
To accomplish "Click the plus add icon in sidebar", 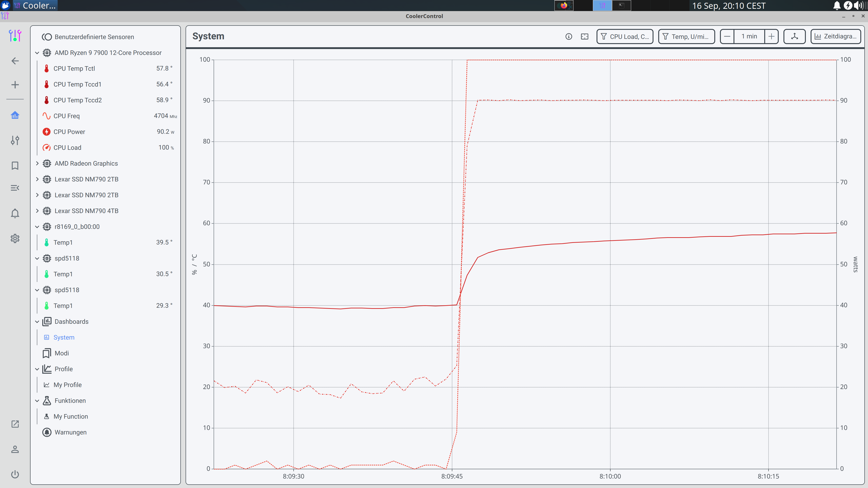I will click(15, 85).
